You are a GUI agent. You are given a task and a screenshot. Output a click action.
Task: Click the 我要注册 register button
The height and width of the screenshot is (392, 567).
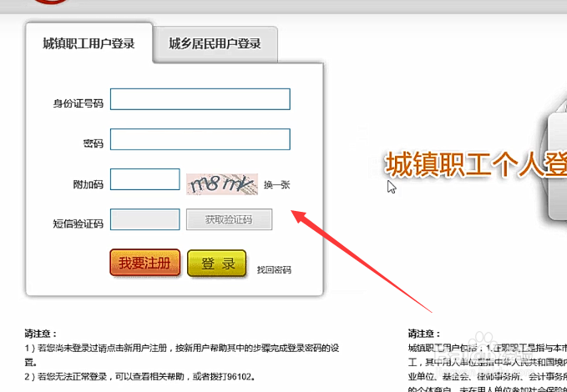click(145, 263)
